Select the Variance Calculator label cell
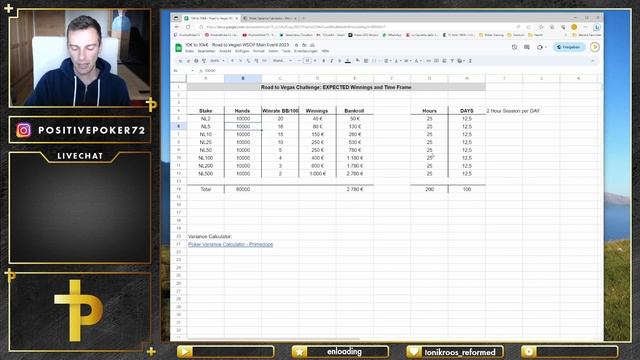Screen dimensions: 640x360 (x=209, y=237)
